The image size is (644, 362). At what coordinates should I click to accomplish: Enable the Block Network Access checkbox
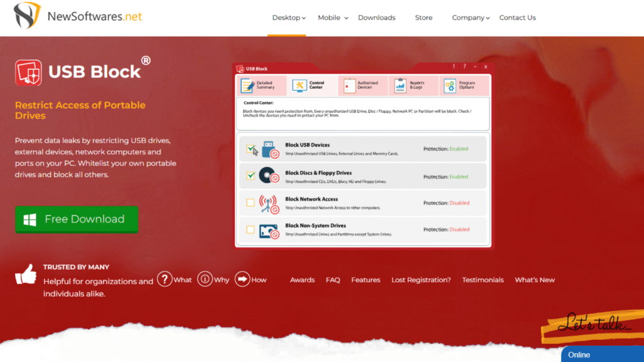pos(251,203)
